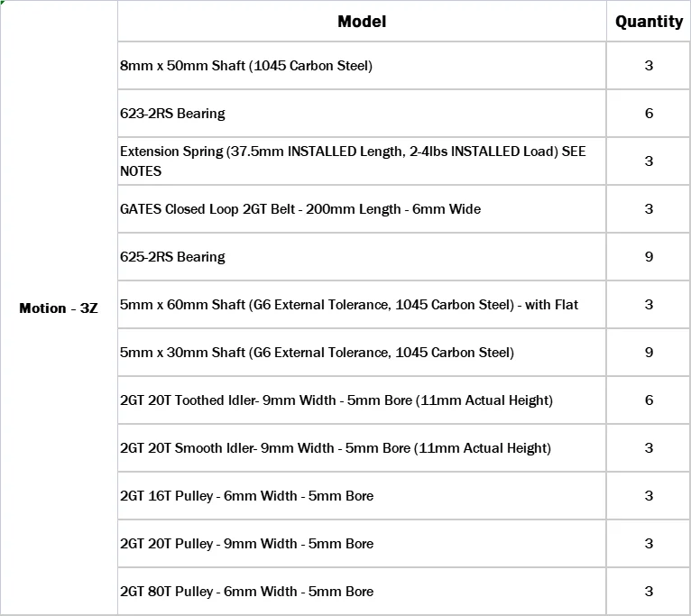Screen dimensions: 691x616
Task: Click the 623-2RS Bearing cell
Action: (362, 114)
